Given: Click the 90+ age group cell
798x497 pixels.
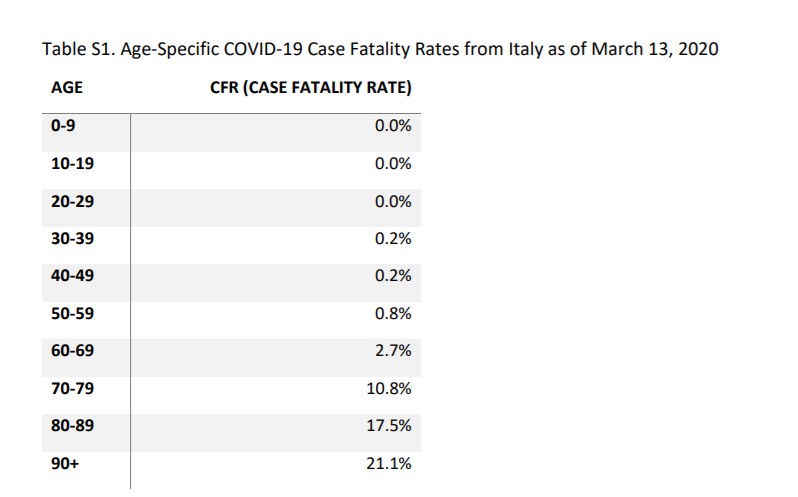Looking at the screenshot, I should click(64, 463).
